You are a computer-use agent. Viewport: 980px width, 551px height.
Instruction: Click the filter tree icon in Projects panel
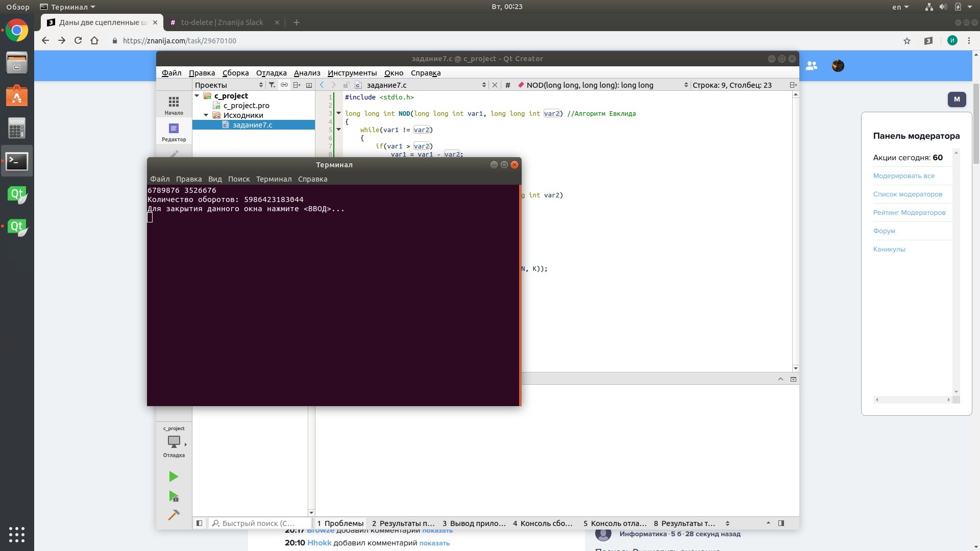coord(272,85)
